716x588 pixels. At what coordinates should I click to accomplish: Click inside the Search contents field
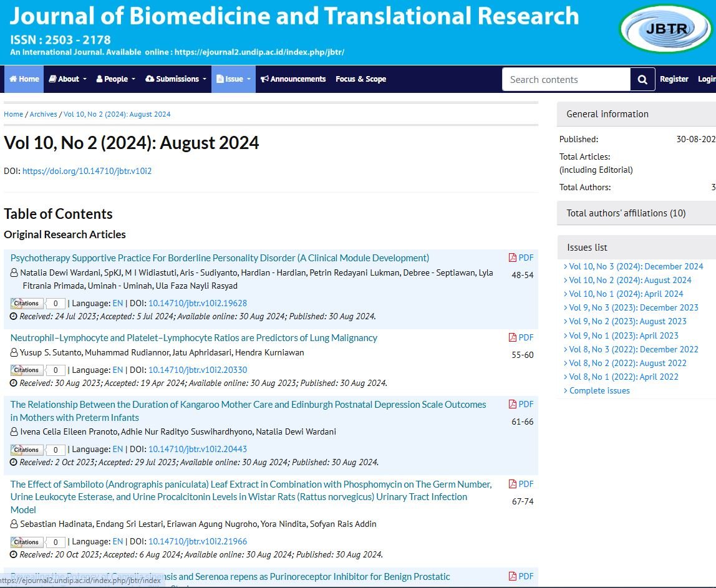(x=564, y=79)
